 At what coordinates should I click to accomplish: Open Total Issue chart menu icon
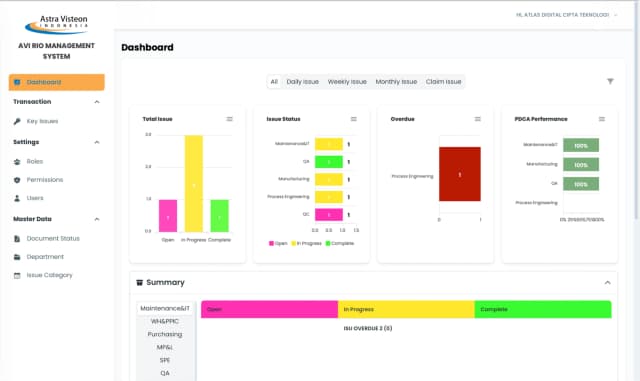(x=229, y=119)
